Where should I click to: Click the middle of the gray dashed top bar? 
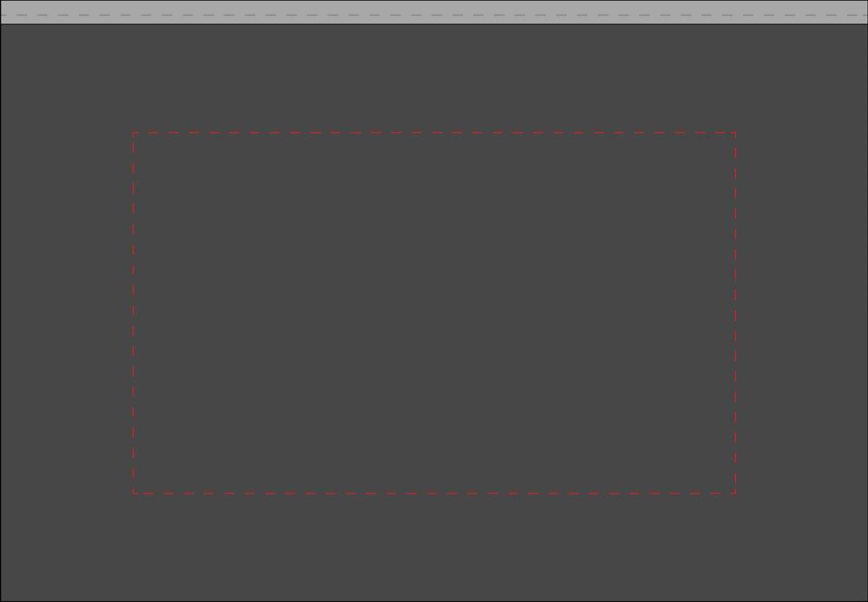tap(434, 12)
